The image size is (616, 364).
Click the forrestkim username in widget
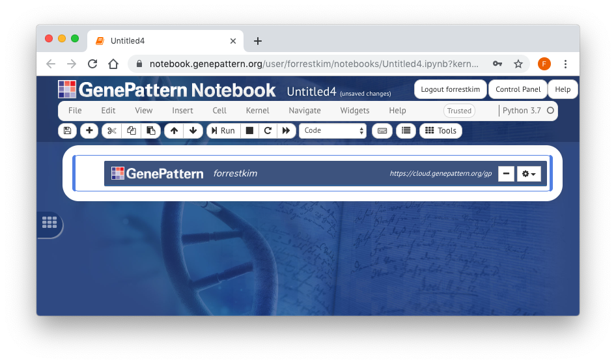[x=235, y=173]
